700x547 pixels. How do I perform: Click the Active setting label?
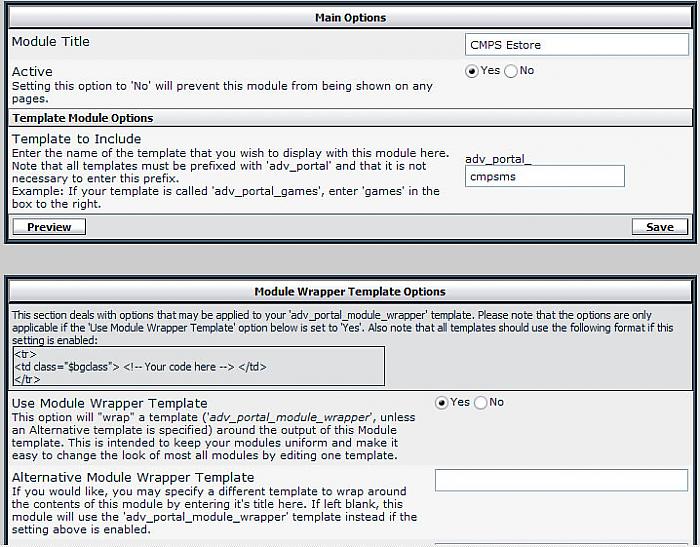coord(32,72)
